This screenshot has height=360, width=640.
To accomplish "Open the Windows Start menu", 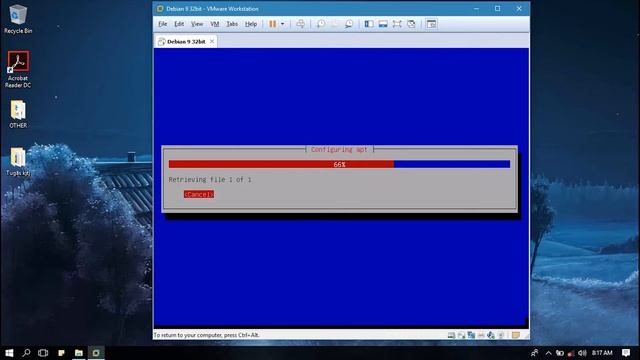I will click(9, 353).
